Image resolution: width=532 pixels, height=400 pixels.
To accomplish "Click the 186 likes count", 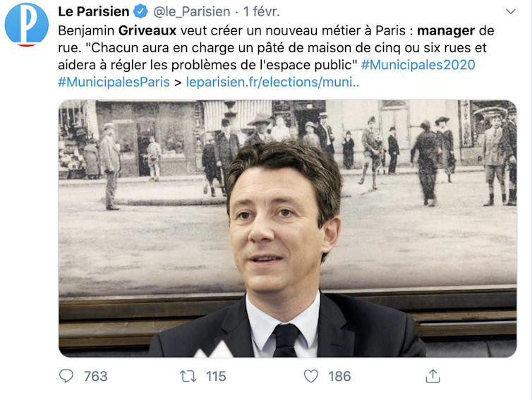I will click(339, 376).
